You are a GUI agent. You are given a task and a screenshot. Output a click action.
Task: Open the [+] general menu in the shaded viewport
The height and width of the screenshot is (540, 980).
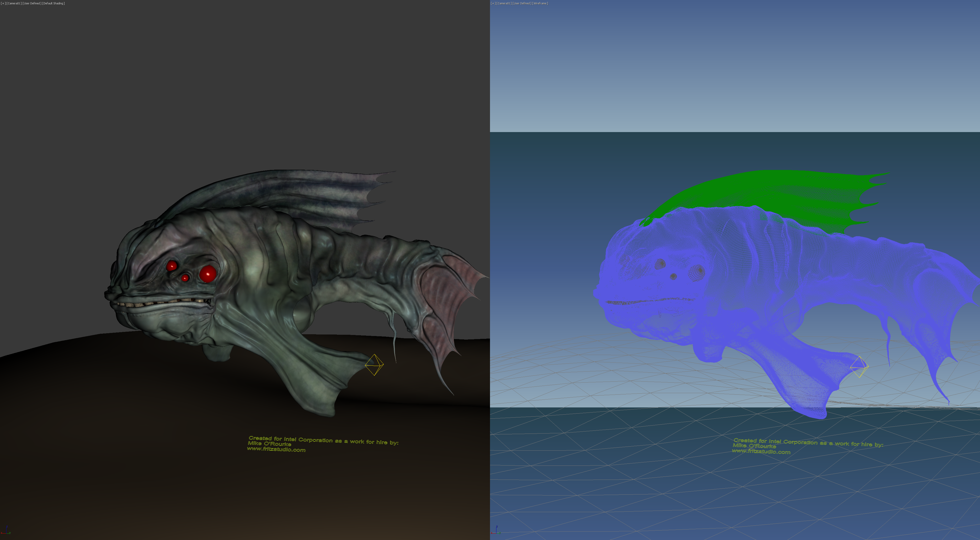(x=3, y=3)
